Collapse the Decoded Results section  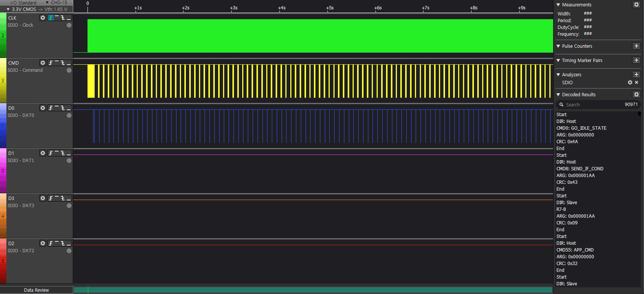pos(558,95)
